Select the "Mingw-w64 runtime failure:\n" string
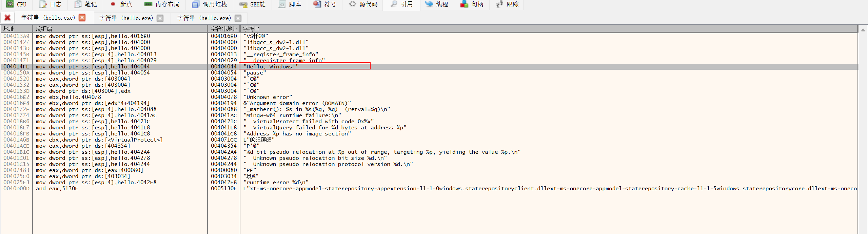Image resolution: width=868 pixels, height=234 pixels. 292,115
